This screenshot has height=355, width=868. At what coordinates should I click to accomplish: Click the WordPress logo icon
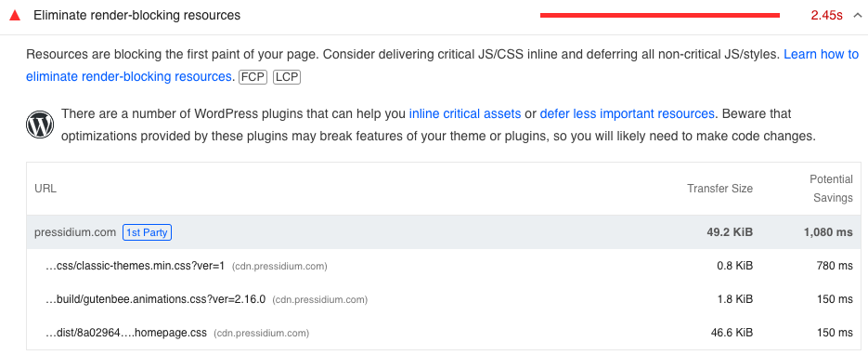click(x=40, y=125)
